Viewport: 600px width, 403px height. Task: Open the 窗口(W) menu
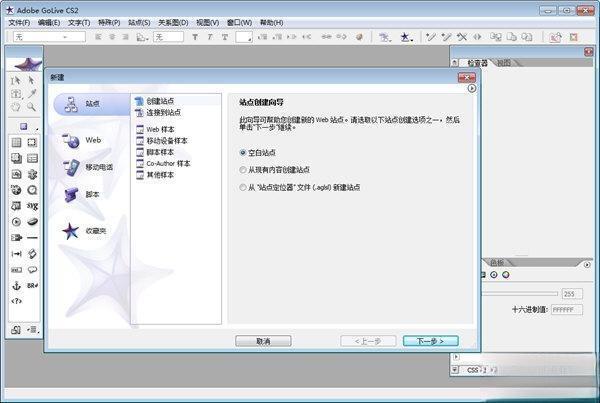click(x=240, y=23)
